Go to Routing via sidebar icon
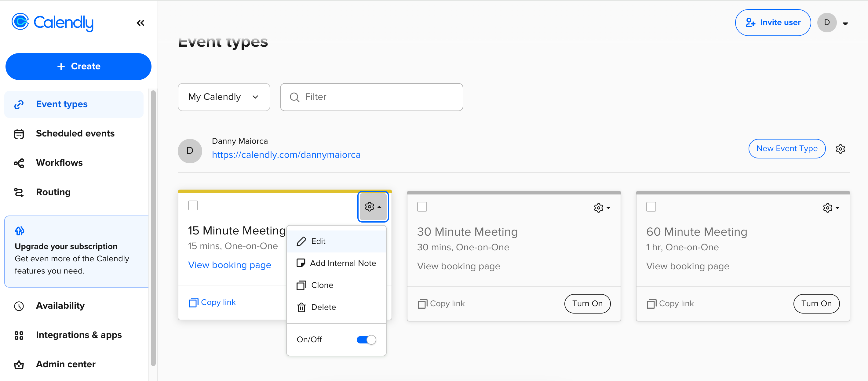The height and width of the screenshot is (381, 868). point(19,192)
